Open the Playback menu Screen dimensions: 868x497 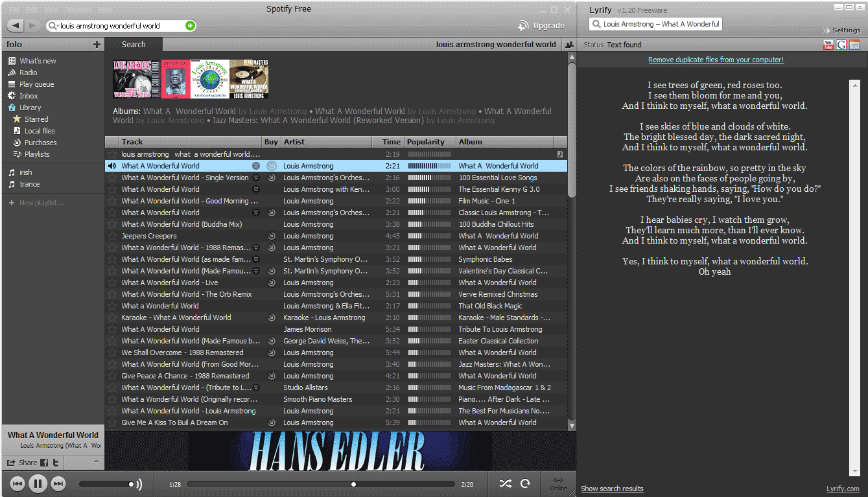(x=78, y=10)
